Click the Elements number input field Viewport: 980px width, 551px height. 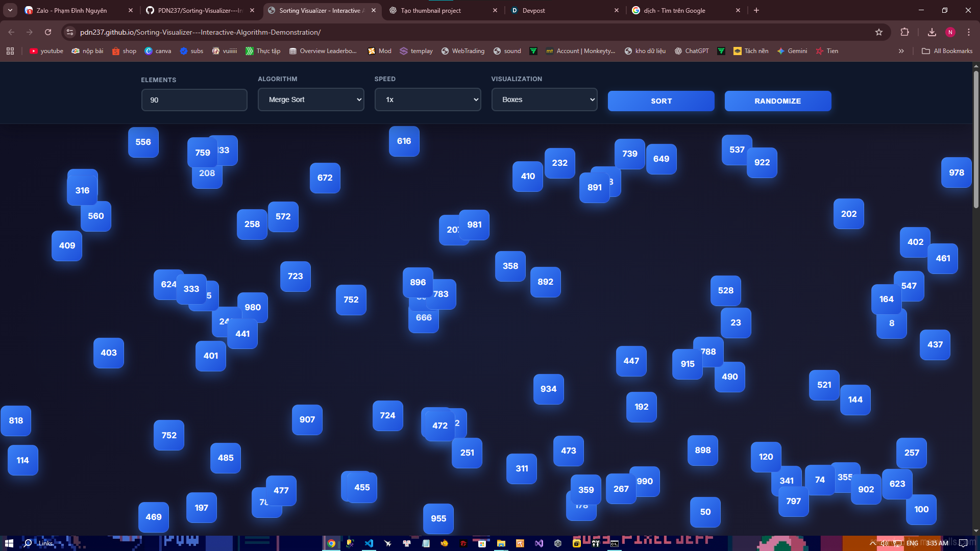194,100
